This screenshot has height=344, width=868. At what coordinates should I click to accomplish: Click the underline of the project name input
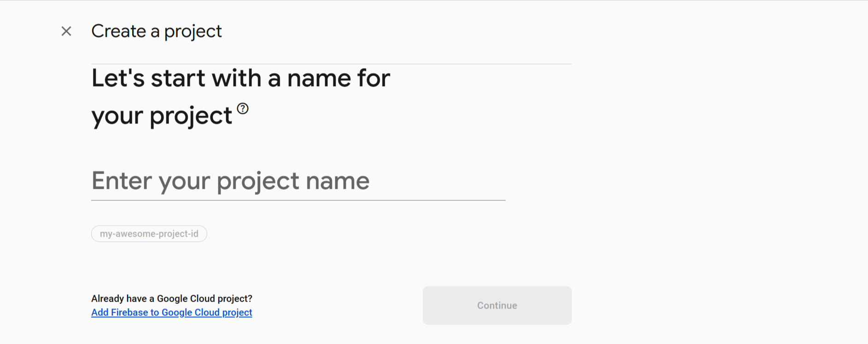point(298,200)
